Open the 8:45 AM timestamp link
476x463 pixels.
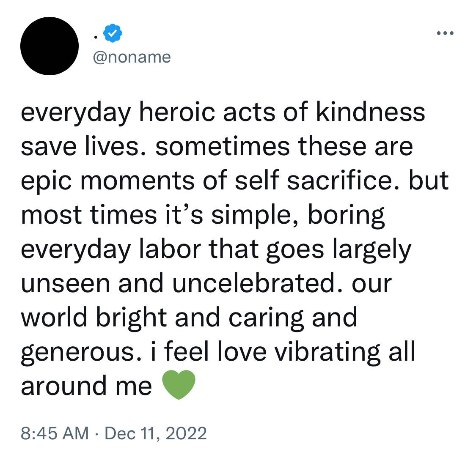pos(55,433)
